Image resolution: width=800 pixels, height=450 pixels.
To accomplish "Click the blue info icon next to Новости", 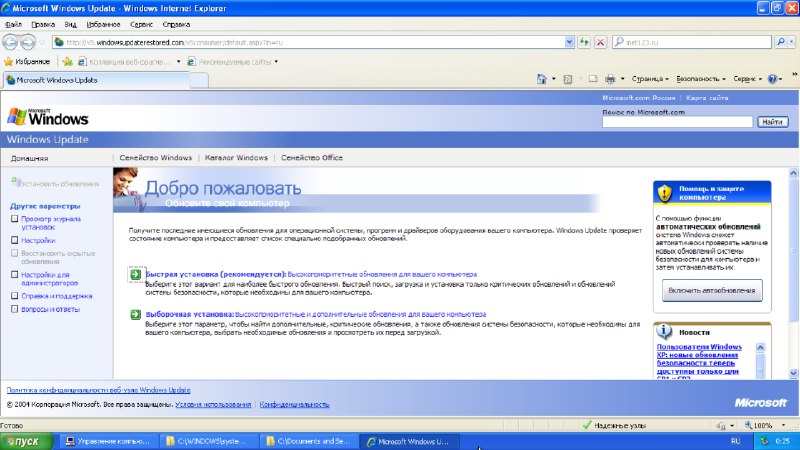I will tap(664, 332).
